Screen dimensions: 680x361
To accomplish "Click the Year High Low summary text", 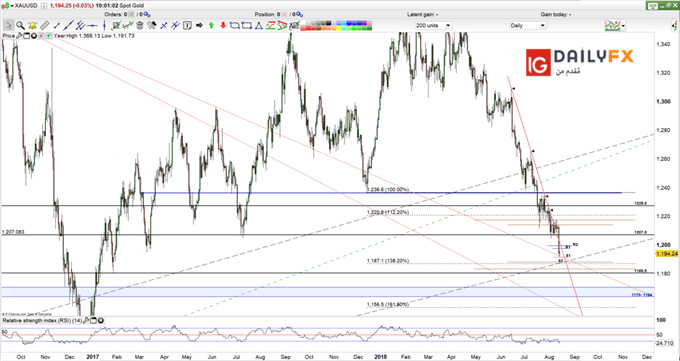I will (94, 36).
